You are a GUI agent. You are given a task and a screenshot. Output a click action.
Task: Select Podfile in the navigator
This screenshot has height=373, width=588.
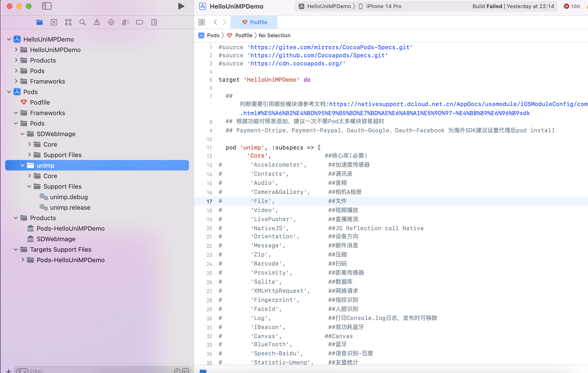[40, 102]
